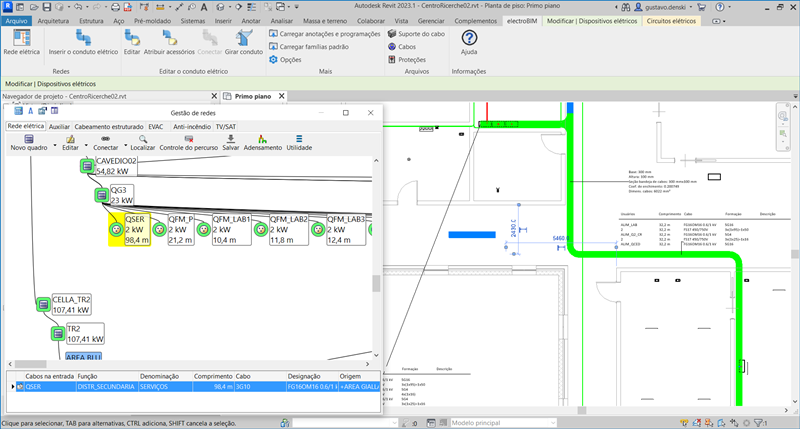
Task: Click Carregar famílias padrão
Action: pyautogui.click(x=313, y=47)
